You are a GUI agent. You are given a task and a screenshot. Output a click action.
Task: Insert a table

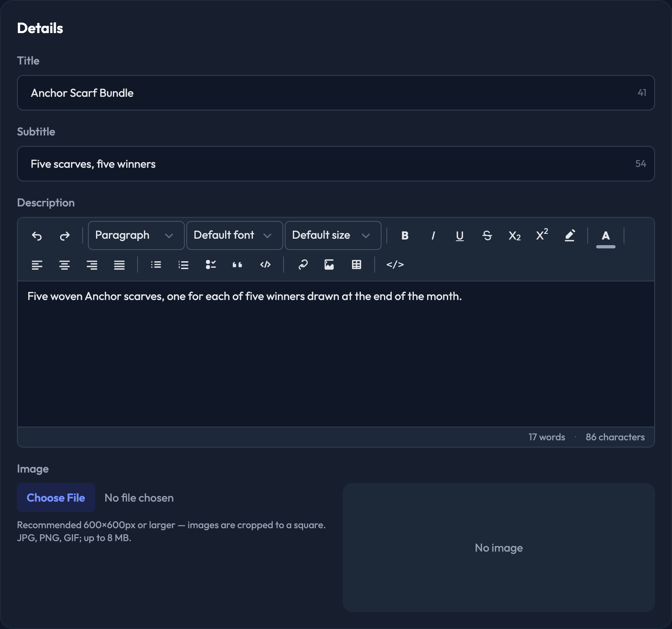point(357,265)
